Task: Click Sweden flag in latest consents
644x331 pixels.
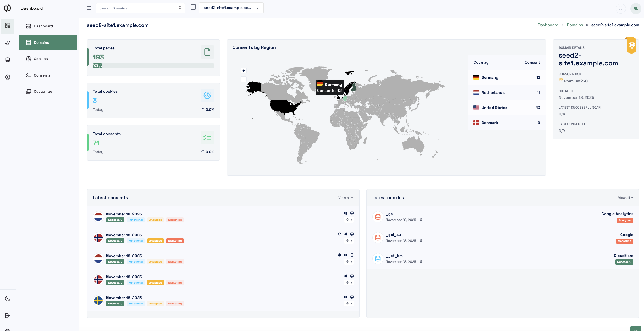Action: 98,301
